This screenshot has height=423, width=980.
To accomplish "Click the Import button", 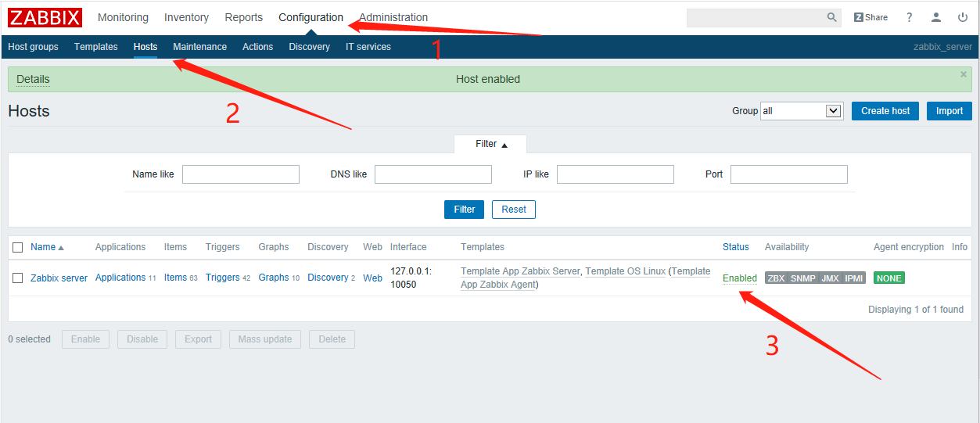I will click(x=949, y=111).
